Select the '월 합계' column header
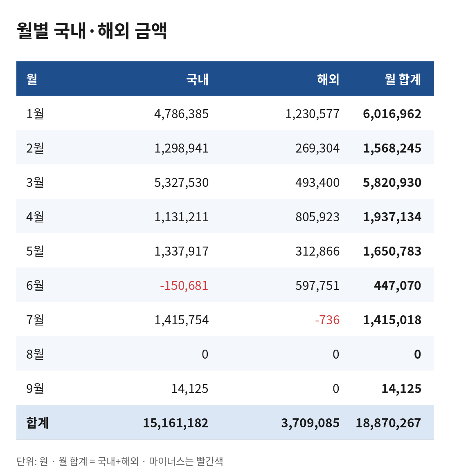Screen dimensions: 450x476 (403, 79)
